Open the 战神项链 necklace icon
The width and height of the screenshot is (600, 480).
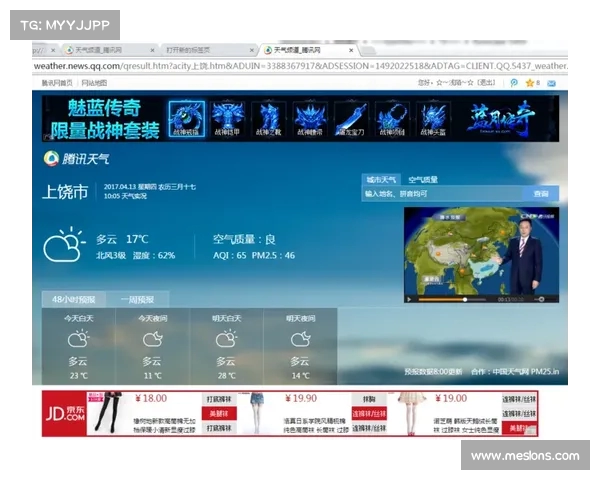(x=392, y=119)
